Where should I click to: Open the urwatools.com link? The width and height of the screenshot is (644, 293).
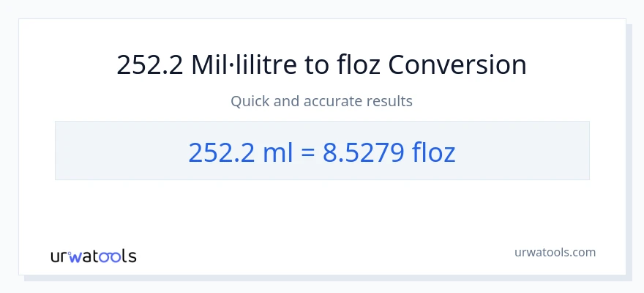click(554, 252)
